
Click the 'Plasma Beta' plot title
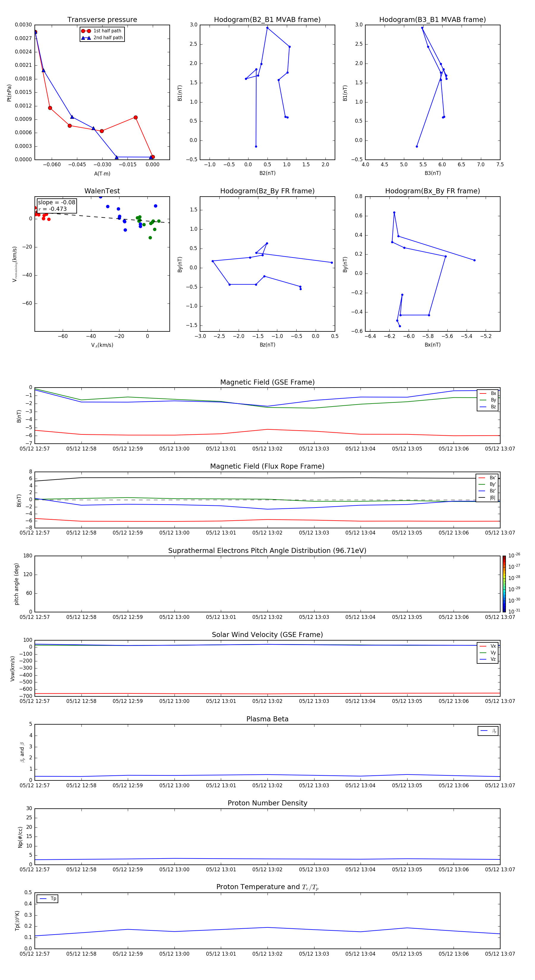tap(267, 719)
